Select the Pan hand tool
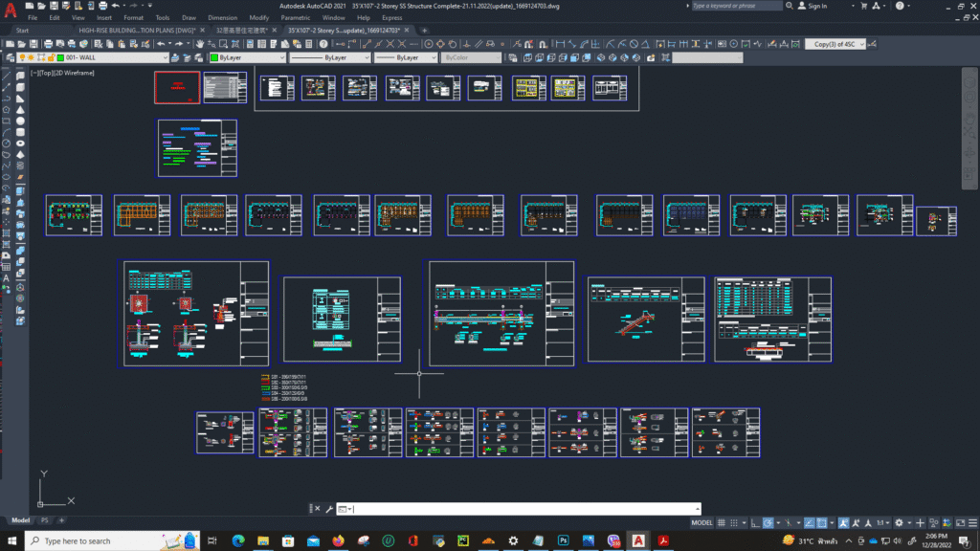The width and height of the screenshot is (980, 551). point(199,44)
